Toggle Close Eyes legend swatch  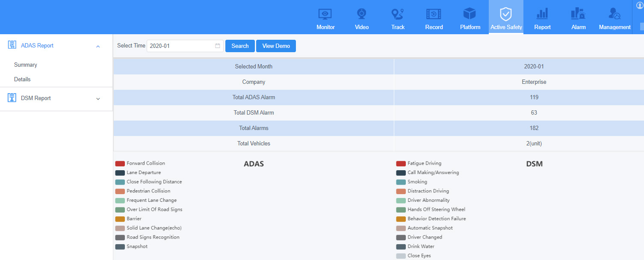[x=401, y=256]
